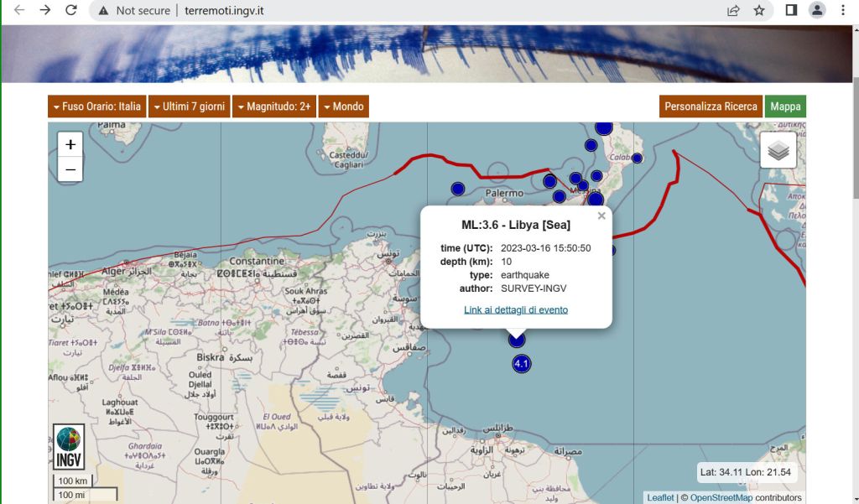The width and height of the screenshot is (859, 504).
Task: Toggle the Mappa view button
Action: coord(785,107)
